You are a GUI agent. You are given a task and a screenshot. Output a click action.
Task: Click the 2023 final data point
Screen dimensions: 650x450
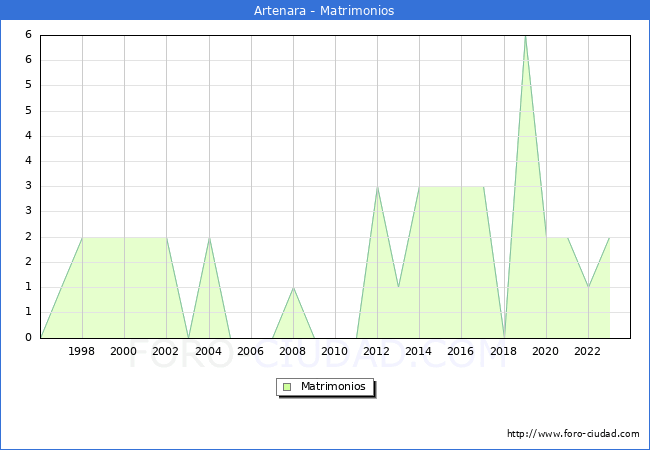click(x=609, y=237)
